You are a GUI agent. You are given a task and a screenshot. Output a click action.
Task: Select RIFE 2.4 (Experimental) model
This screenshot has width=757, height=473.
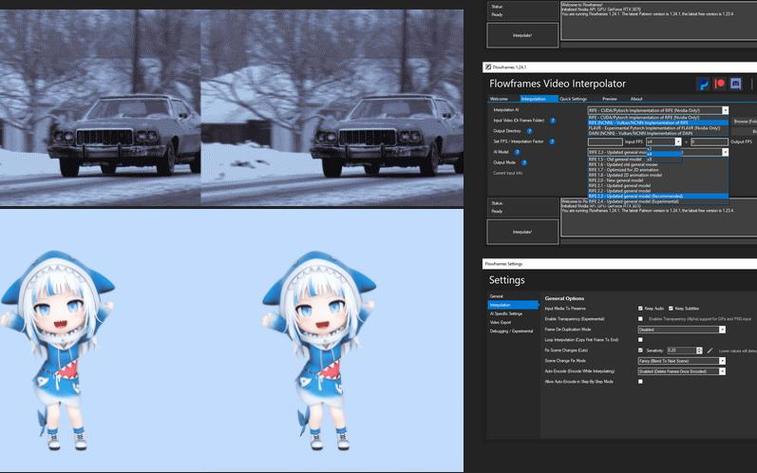pos(658,201)
